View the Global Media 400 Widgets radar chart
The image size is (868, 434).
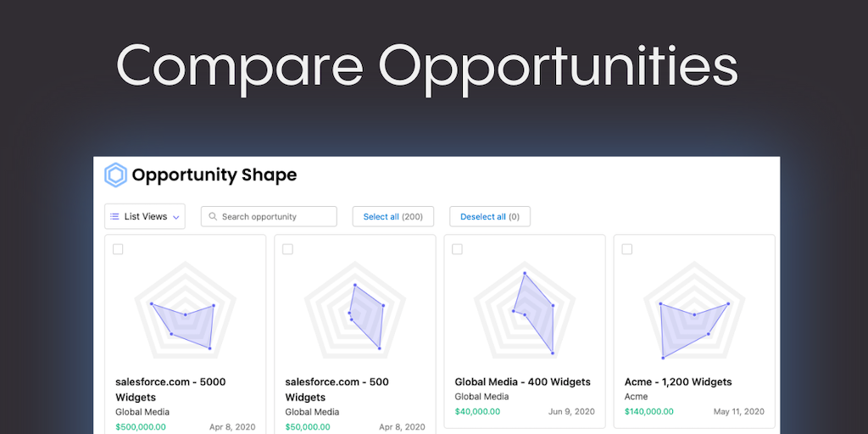(x=524, y=311)
